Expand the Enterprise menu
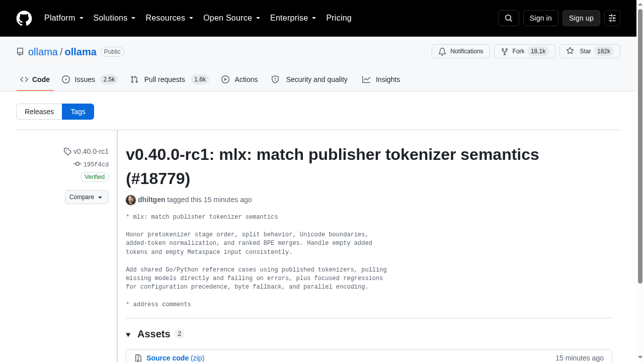 [293, 18]
